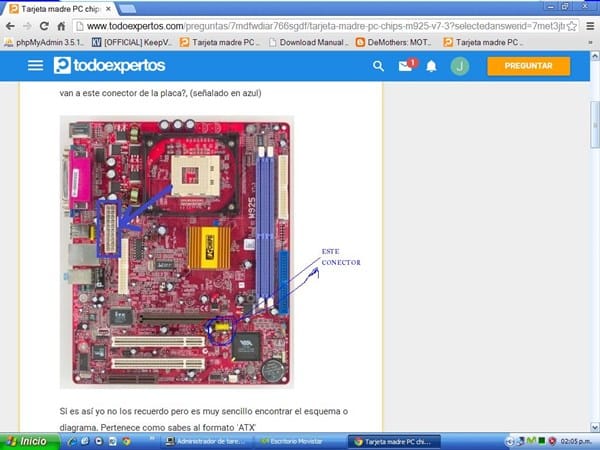
Task: Open the user avatar J menu
Action: (460, 66)
